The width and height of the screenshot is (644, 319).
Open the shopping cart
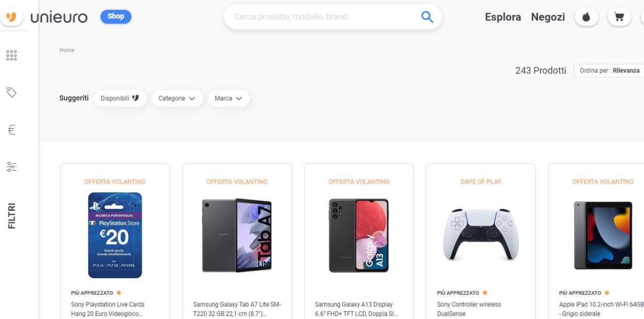click(619, 17)
